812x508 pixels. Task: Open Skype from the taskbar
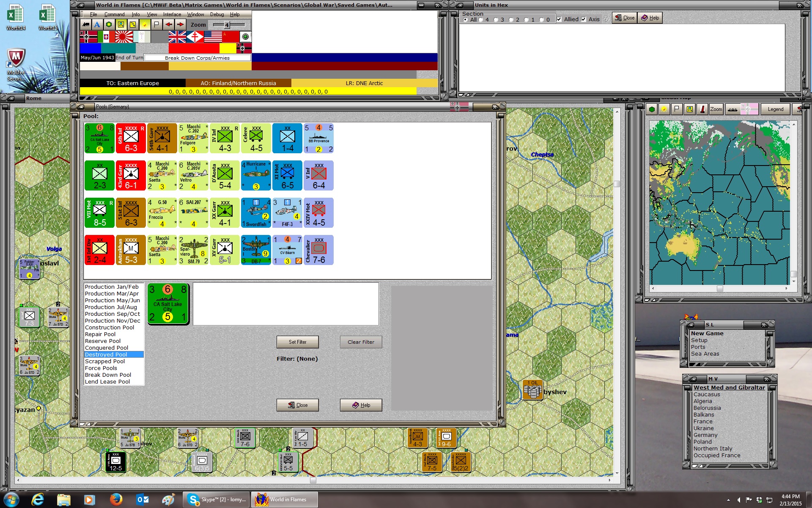[x=216, y=500]
